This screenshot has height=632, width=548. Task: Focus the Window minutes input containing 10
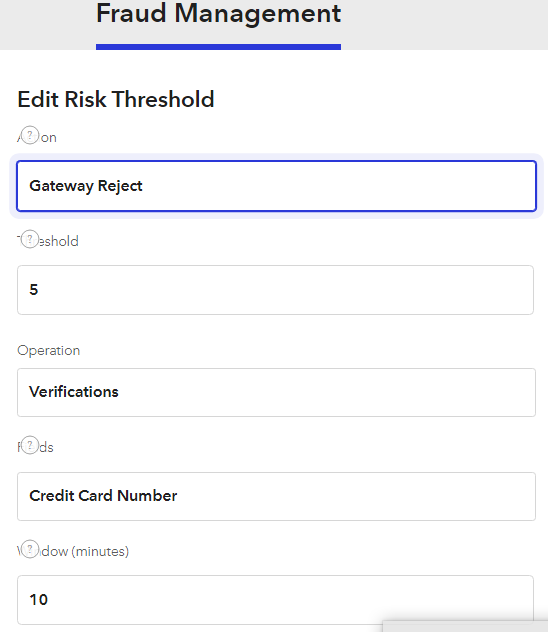tap(276, 600)
